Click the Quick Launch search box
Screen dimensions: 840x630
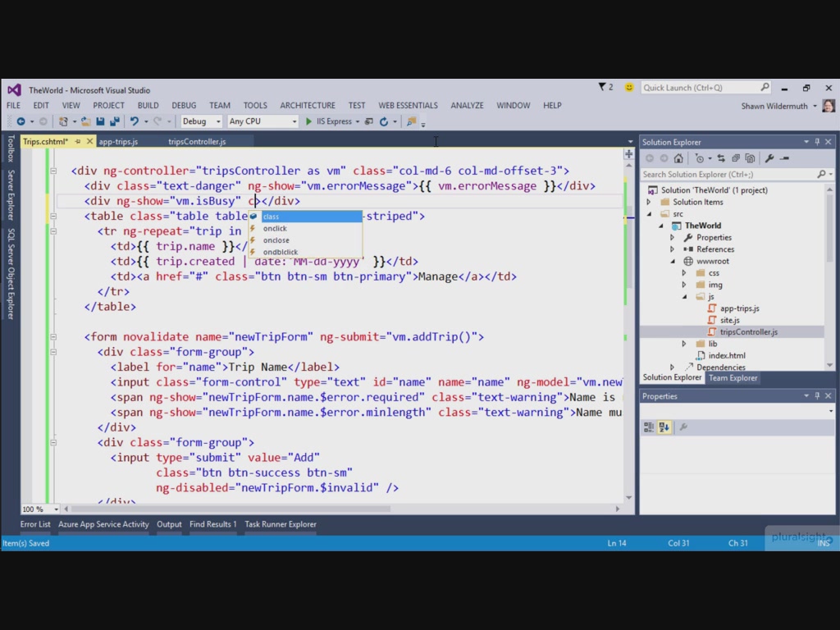pos(706,87)
